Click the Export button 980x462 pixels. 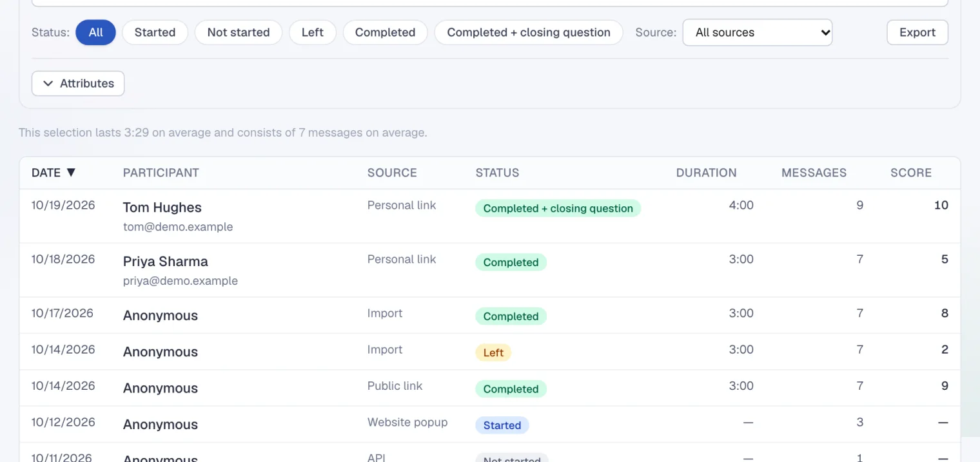917,32
